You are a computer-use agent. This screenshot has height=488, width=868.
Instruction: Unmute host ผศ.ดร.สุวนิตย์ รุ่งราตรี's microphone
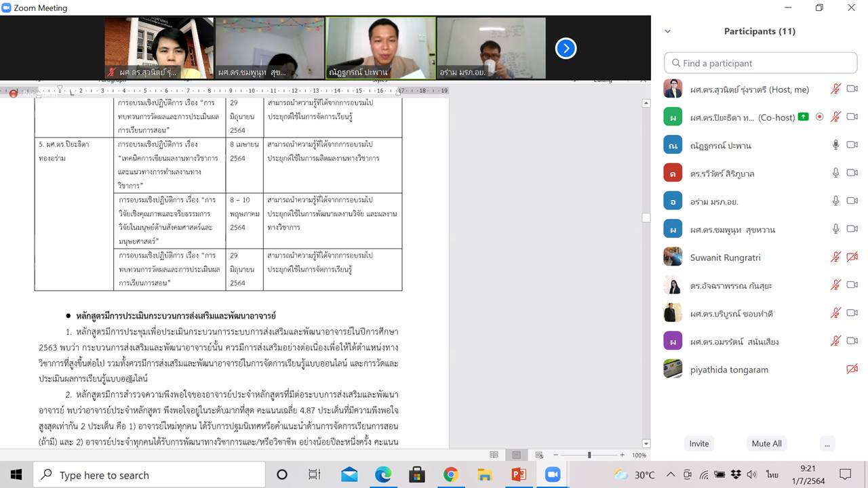click(836, 89)
